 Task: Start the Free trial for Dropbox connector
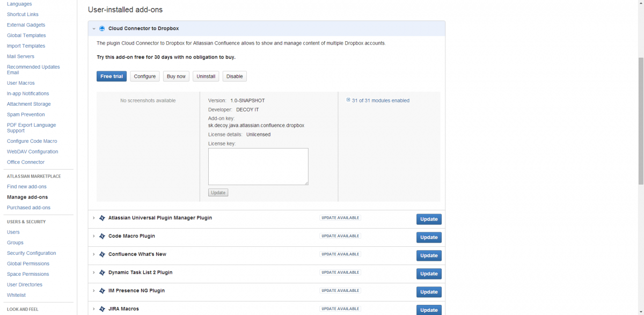click(112, 76)
